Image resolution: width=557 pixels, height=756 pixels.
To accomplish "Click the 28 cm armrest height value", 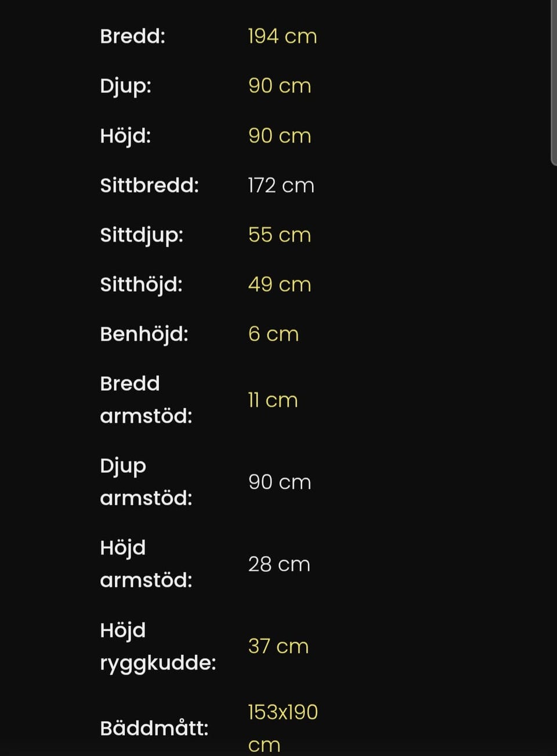I will point(279,564).
